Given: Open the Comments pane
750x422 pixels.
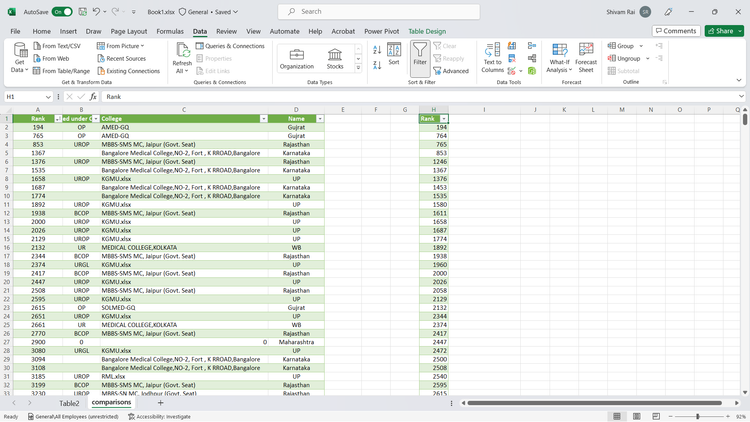Looking at the screenshot, I should [676, 31].
